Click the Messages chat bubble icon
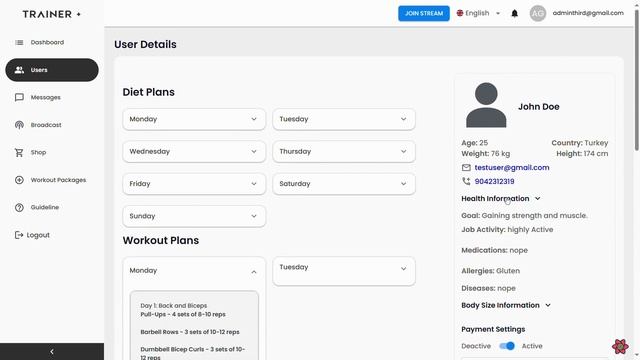The image size is (640, 360). coord(19,98)
